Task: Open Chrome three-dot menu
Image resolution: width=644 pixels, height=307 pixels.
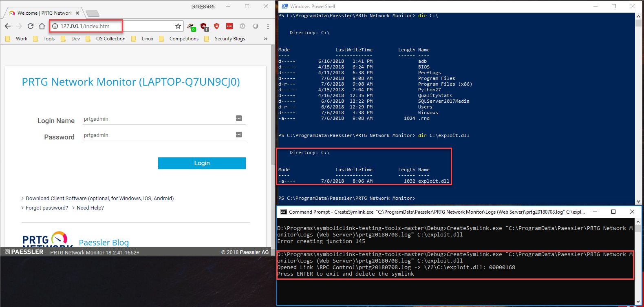Action: tap(268, 26)
